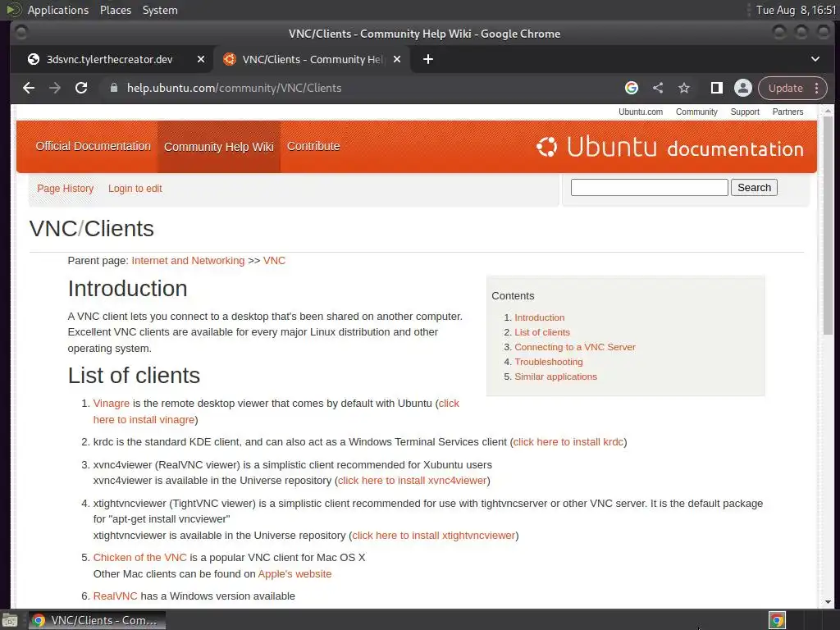
Task: Jump to List of clients in Contents
Action: click(542, 332)
